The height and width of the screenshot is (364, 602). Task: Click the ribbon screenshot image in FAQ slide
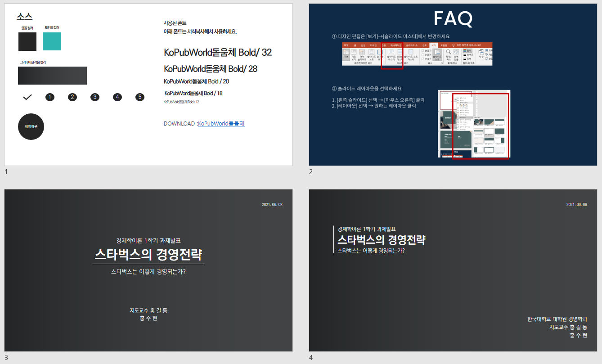point(417,54)
